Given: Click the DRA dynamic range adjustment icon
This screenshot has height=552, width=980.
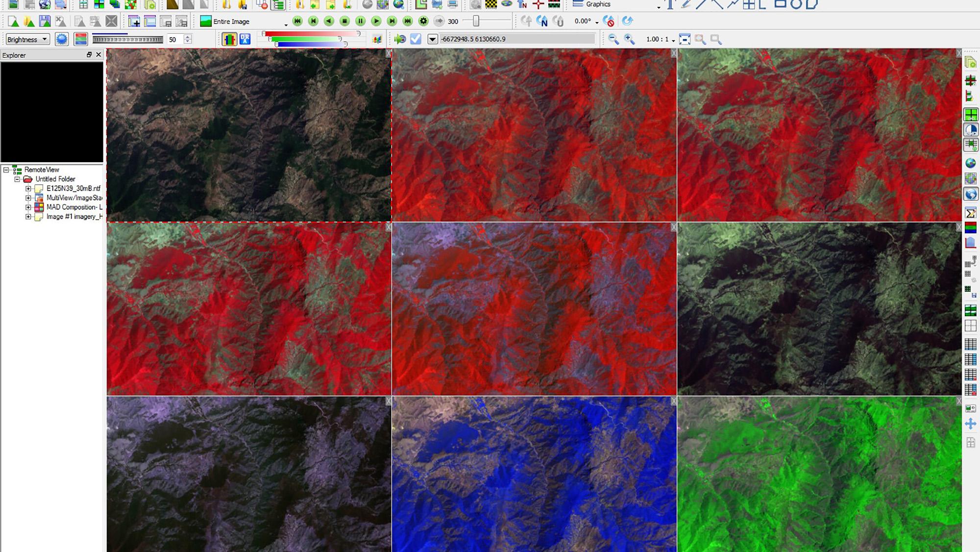Looking at the screenshot, I should pos(245,39).
